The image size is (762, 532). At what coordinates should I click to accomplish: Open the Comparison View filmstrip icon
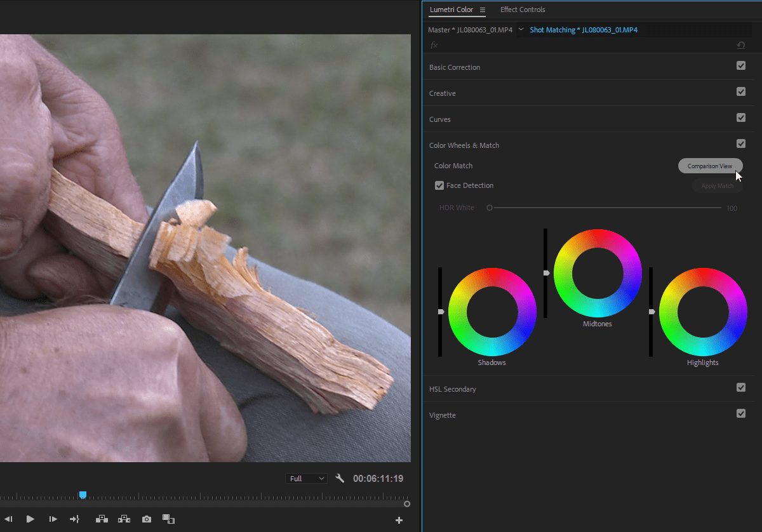click(168, 519)
